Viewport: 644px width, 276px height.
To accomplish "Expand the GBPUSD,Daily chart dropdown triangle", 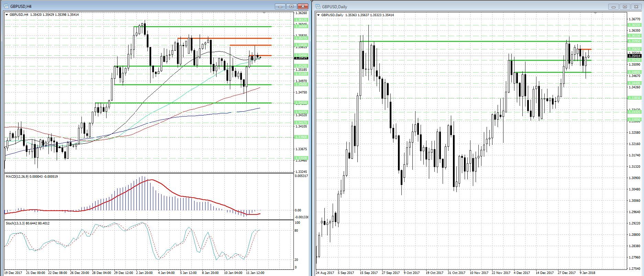I will coord(318,15).
